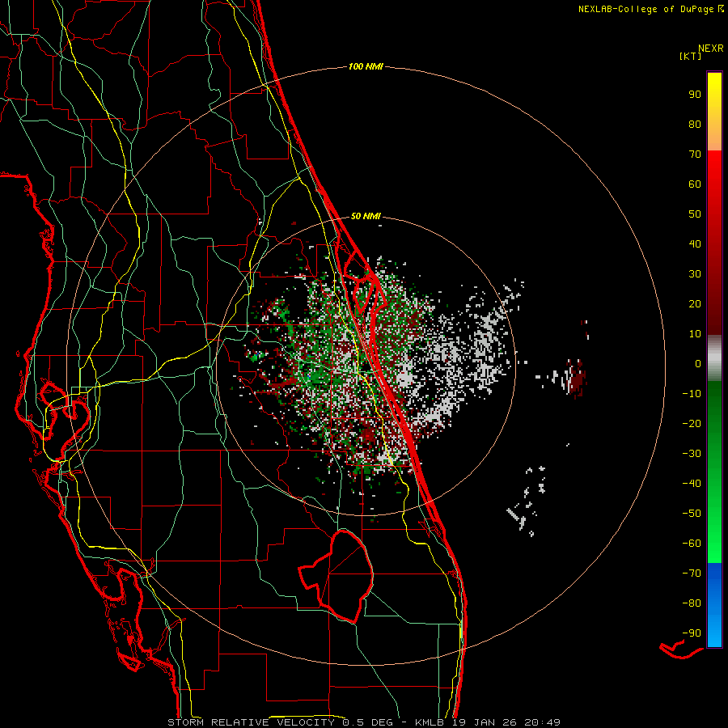Pick the -50 scale value

[x=692, y=514]
